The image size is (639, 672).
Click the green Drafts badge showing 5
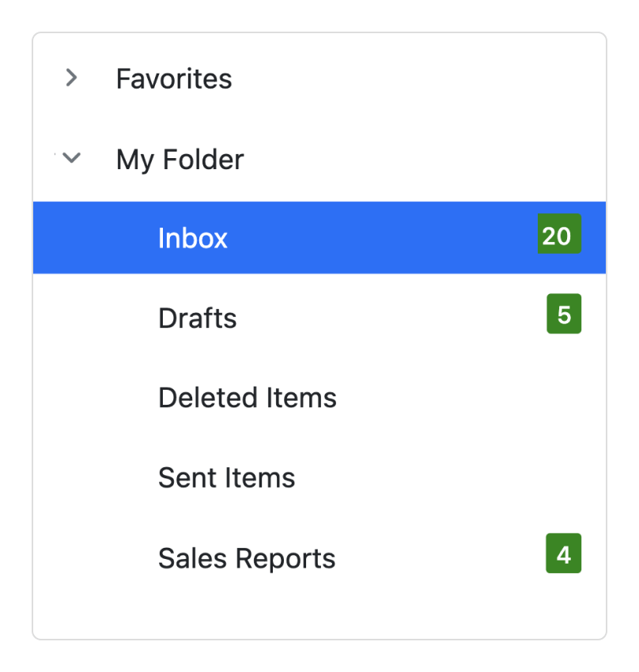coord(564,314)
